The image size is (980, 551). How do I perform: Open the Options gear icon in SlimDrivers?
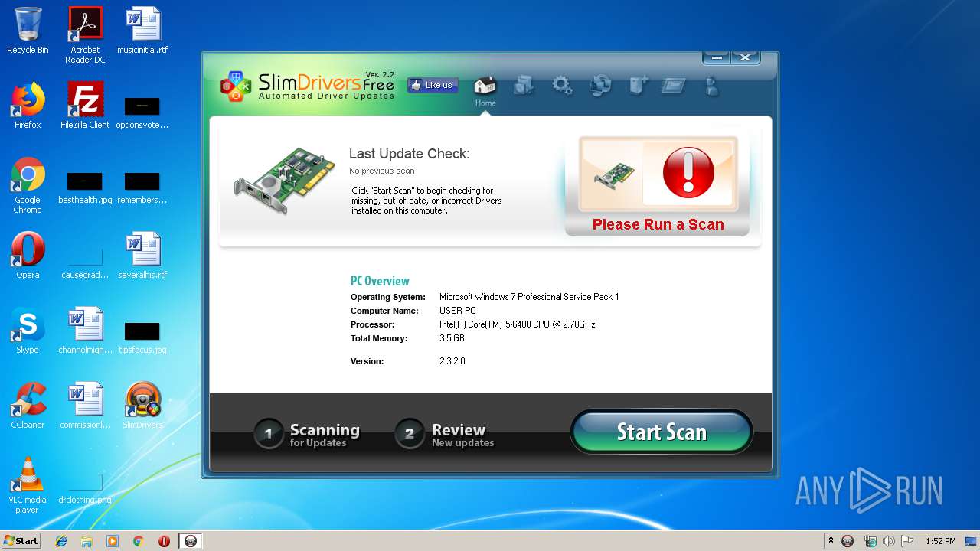(563, 85)
